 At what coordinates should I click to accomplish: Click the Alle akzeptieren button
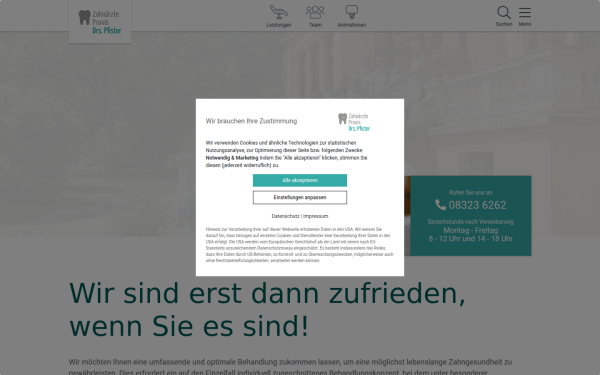tap(300, 180)
